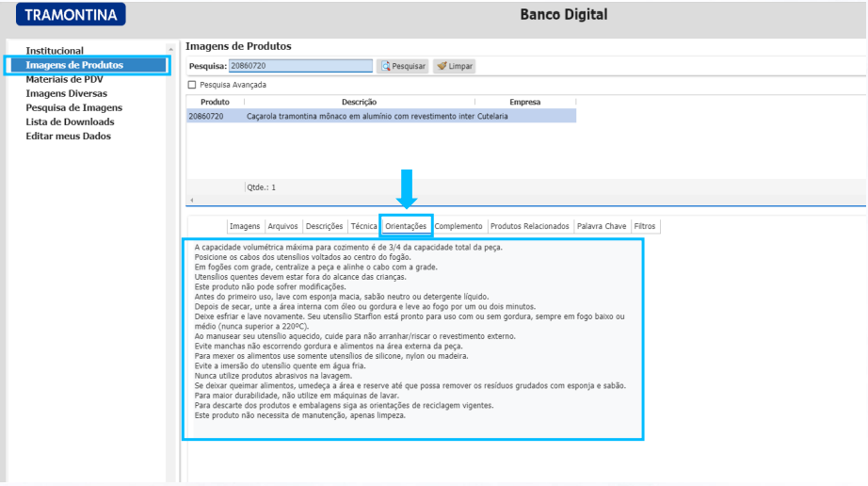Open Lista de Downloads
Viewport: 868px width, 486px height.
(70, 121)
